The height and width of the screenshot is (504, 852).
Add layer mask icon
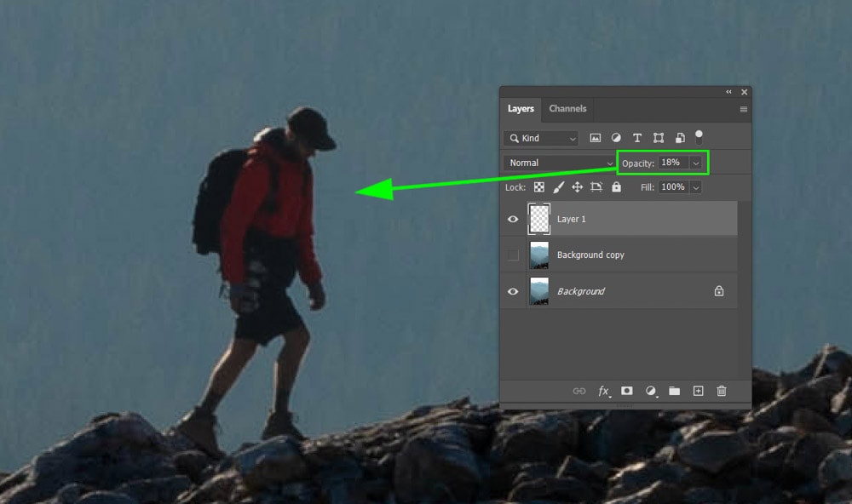(626, 391)
